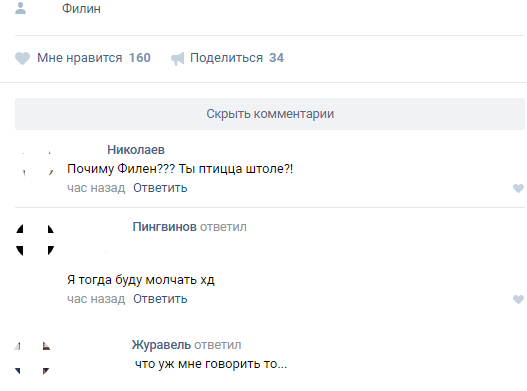527x391 pixels.
Task: Click the Поделиться label
Action: tap(227, 58)
